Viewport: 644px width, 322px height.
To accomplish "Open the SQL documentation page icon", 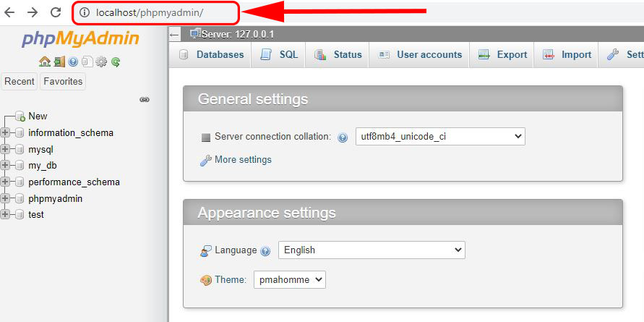I will click(87, 62).
